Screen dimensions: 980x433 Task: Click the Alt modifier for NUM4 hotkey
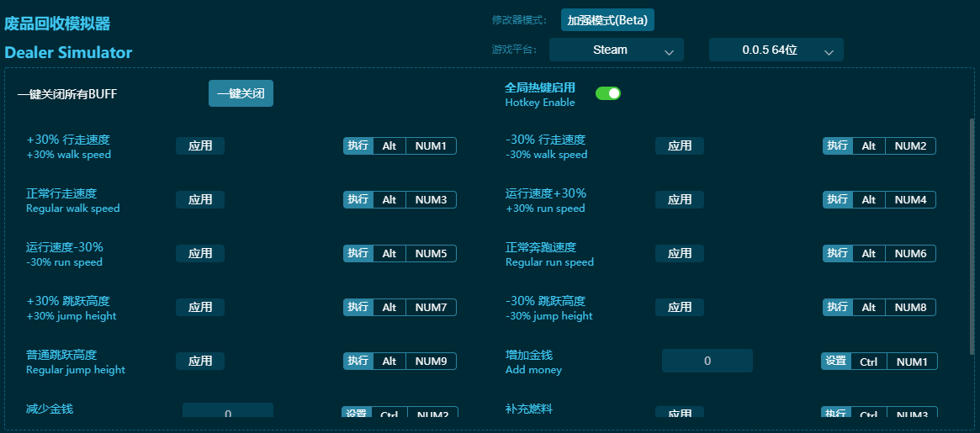click(x=869, y=200)
